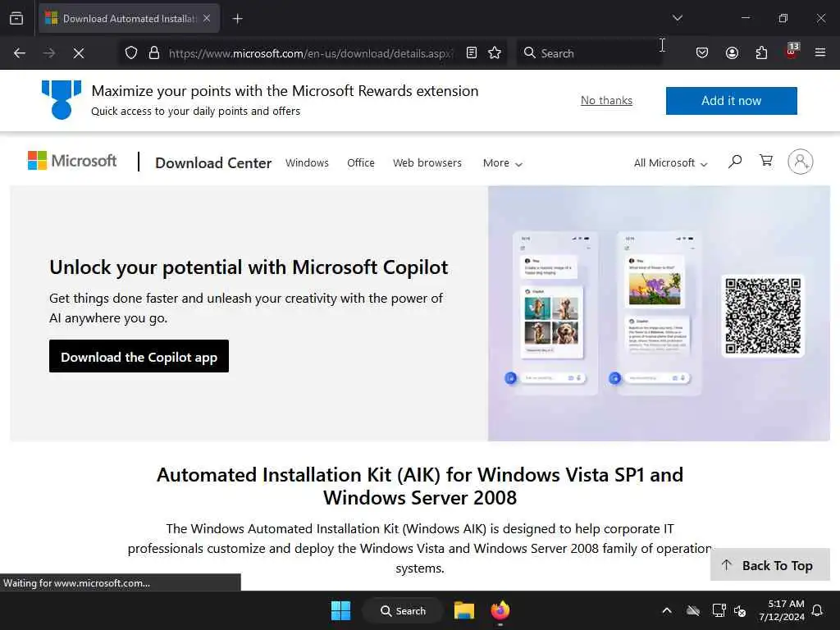Click the Microsoft logo
The height and width of the screenshot is (630, 840).
72,161
